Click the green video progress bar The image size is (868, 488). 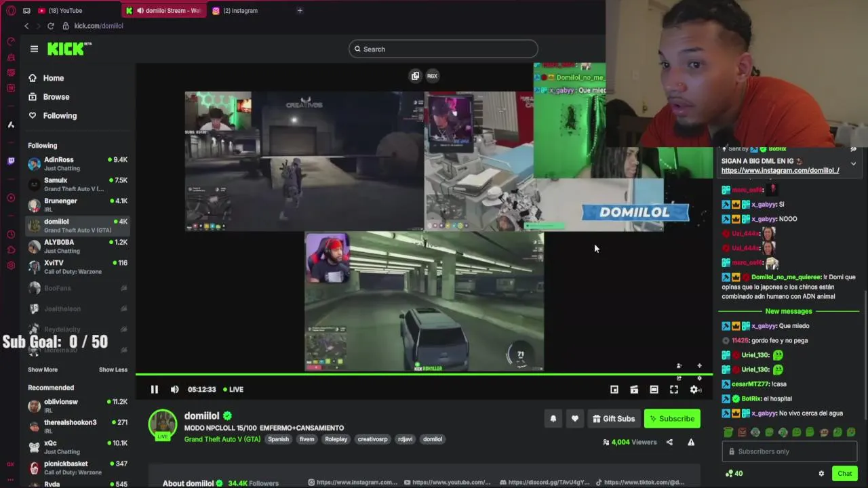424,374
